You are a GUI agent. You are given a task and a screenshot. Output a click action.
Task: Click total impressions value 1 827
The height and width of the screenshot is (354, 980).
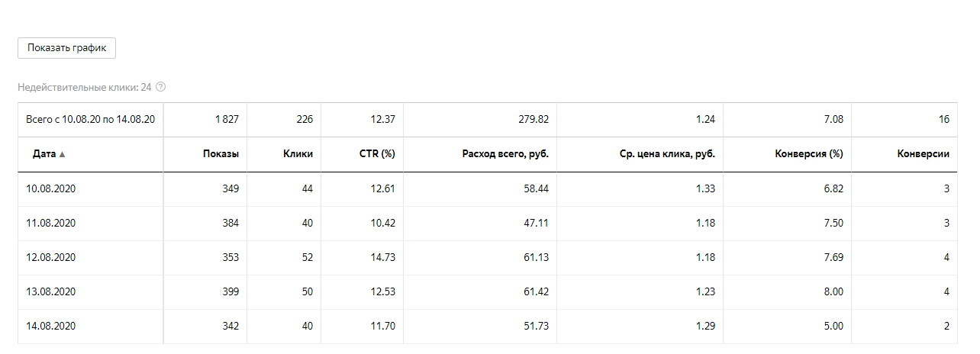[227, 120]
